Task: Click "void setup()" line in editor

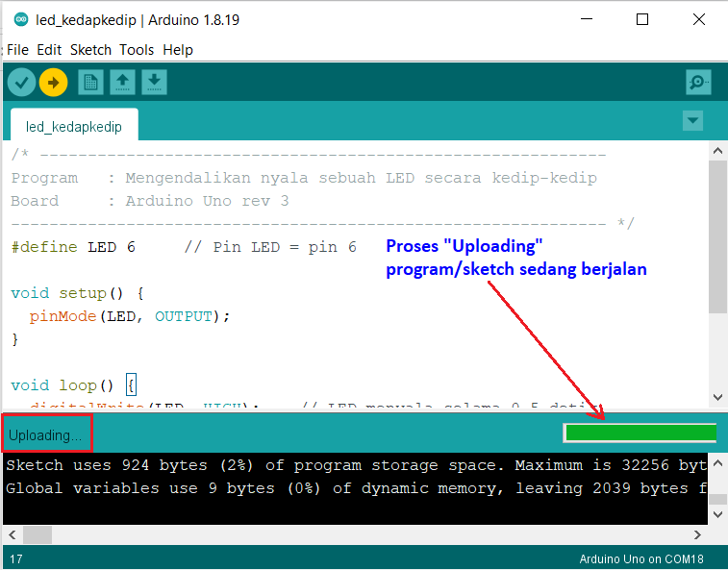Action: (x=77, y=293)
